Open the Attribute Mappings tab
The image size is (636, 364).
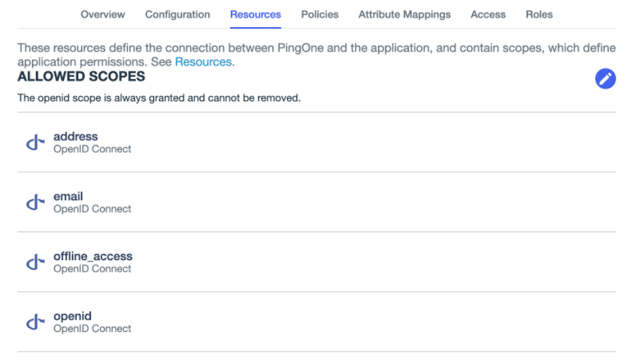click(x=404, y=14)
